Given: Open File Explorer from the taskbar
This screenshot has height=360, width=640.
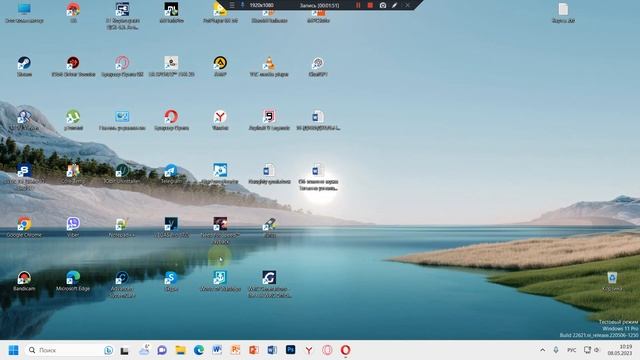Looking at the screenshot, I should (180, 350).
